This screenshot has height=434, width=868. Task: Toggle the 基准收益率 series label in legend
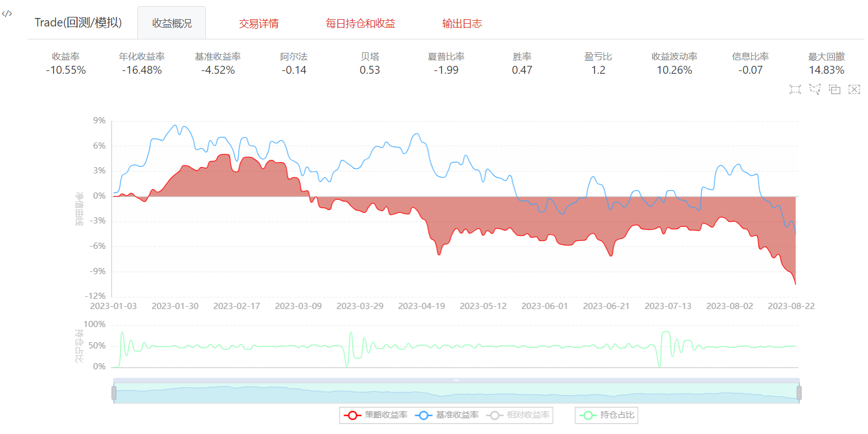coord(457,415)
